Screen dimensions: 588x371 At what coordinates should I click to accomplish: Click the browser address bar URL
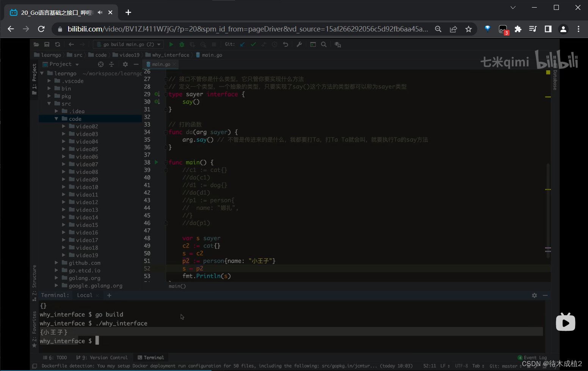click(x=248, y=29)
